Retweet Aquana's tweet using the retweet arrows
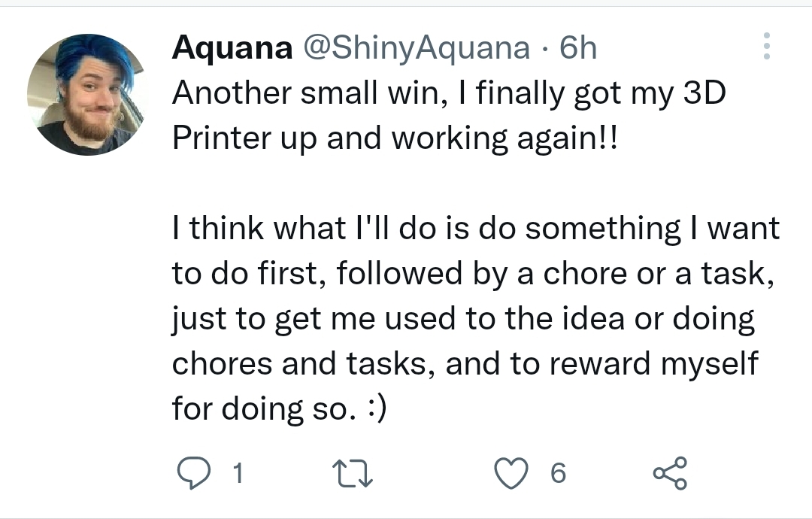 (352, 474)
